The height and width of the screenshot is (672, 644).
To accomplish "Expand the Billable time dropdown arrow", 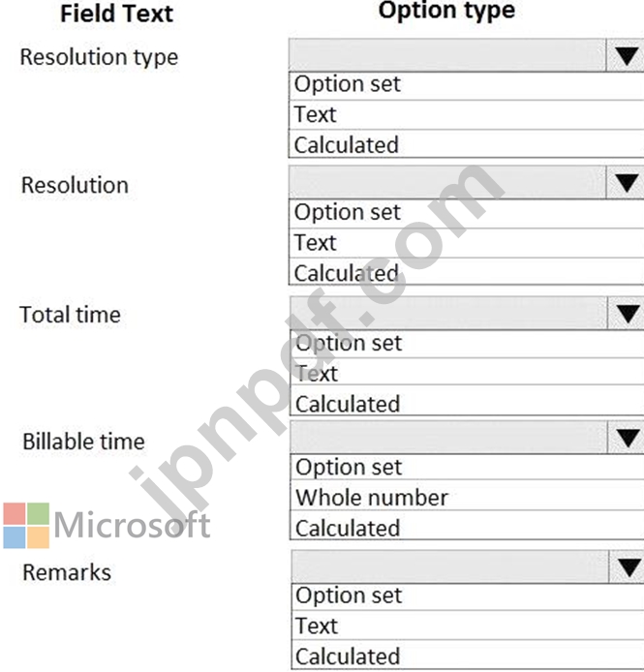I will coord(626,438).
